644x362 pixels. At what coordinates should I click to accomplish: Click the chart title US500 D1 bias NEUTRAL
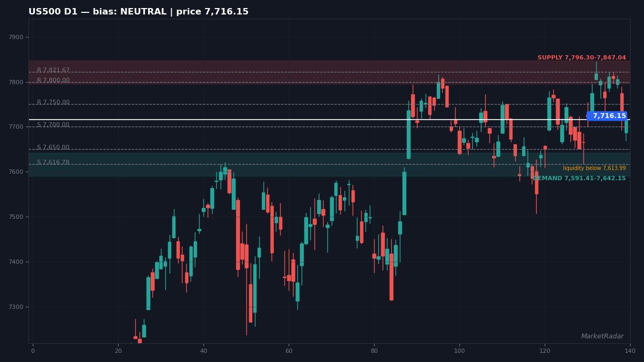point(138,12)
